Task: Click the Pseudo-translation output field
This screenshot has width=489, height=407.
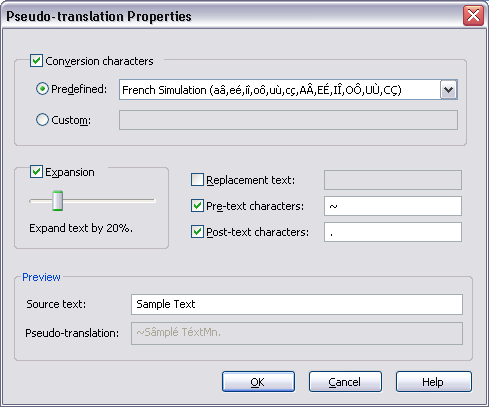Action: pyautogui.click(x=297, y=333)
